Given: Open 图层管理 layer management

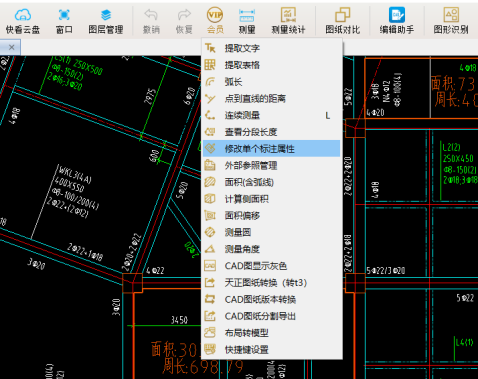Looking at the screenshot, I should 106,15.
